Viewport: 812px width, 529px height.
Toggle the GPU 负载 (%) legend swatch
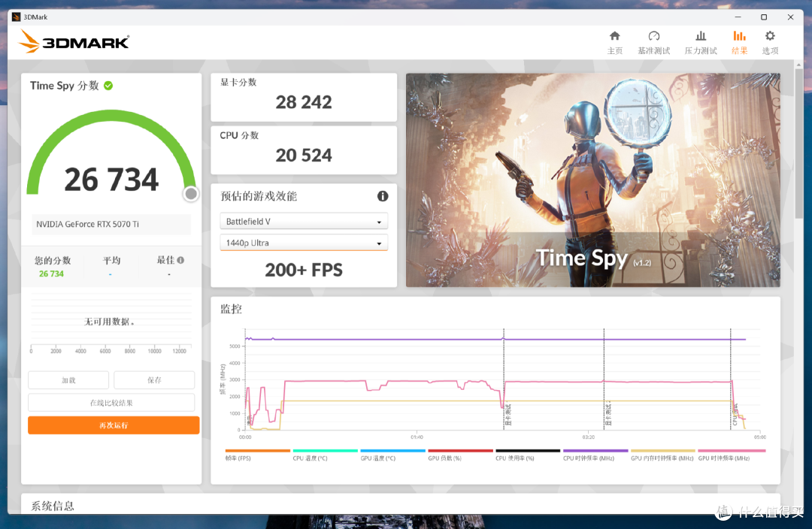click(x=460, y=451)
